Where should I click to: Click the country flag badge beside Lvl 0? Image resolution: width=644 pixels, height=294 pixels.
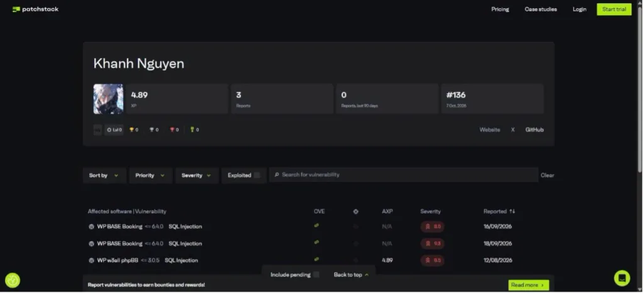tap(97, 130)
